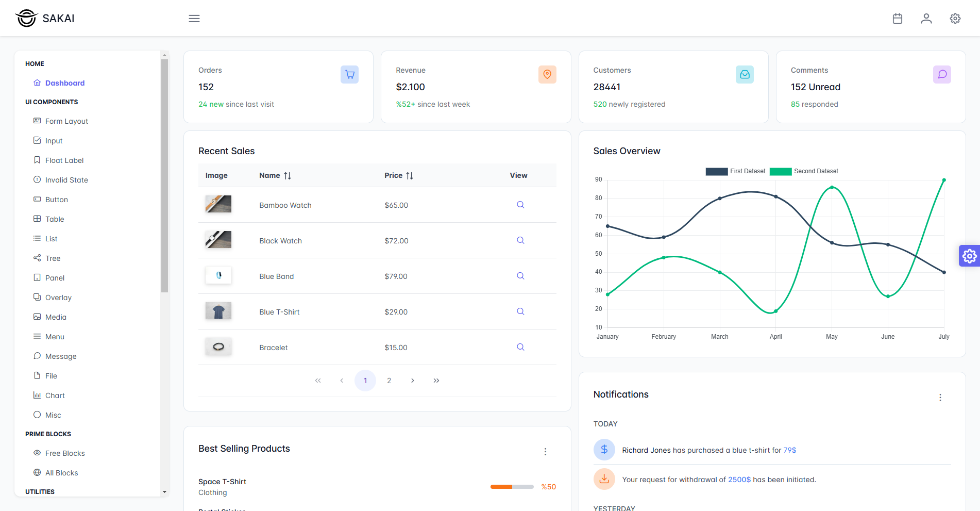View Blue Band with search icon
The image size is (980, 511).
(520, 276)
